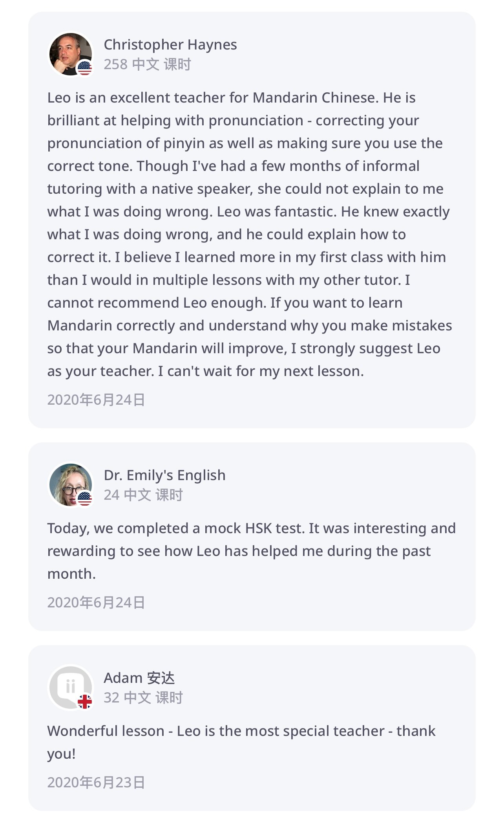Open the Dr. Emily's English name link

tap(164, 475)
